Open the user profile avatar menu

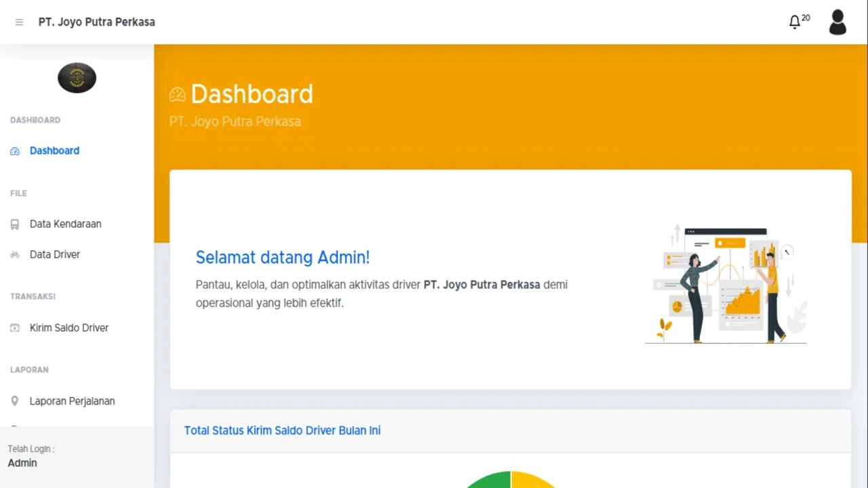pos(837,22)
